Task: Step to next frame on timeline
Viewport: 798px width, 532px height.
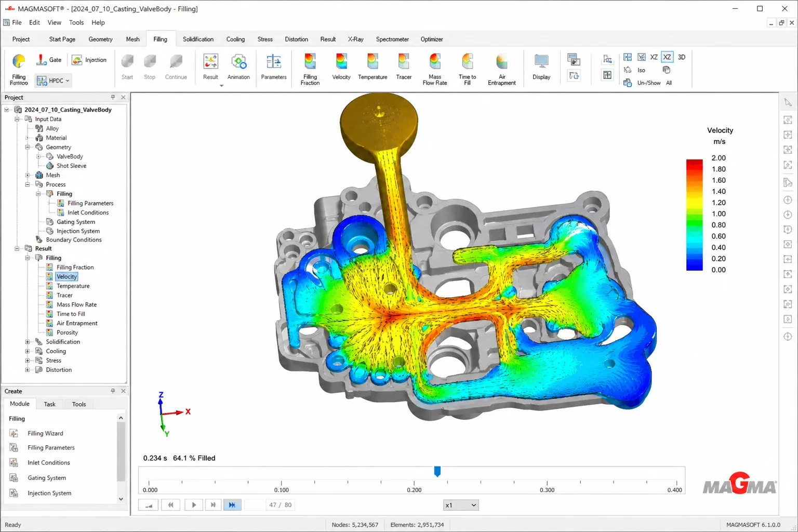Action: pos(213,505)
